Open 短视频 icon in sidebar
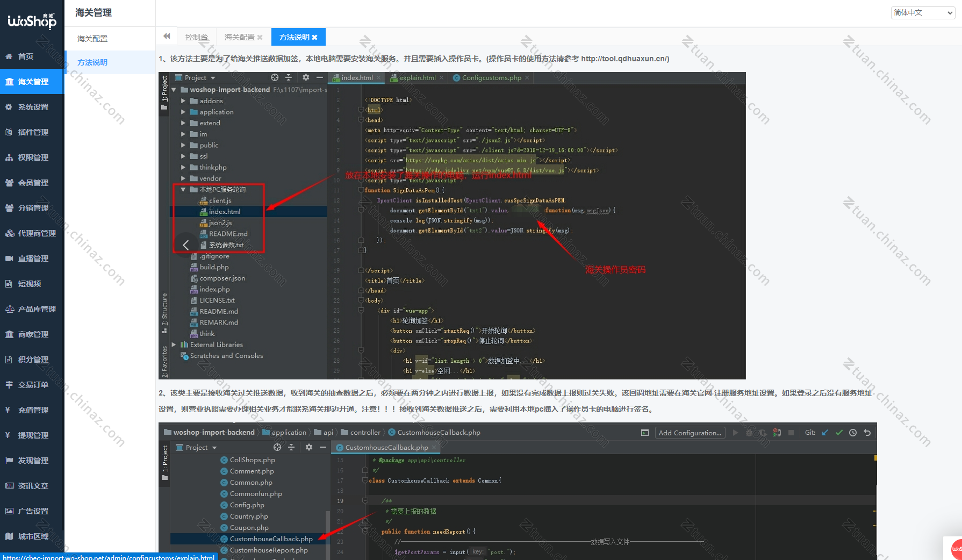Image resolution: width=962 pixels, height=560 pixels. pos(9,284)
